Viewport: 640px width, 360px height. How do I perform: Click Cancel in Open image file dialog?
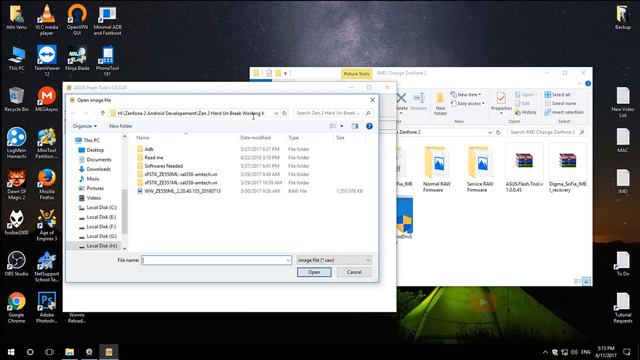[x=354, y=272]
